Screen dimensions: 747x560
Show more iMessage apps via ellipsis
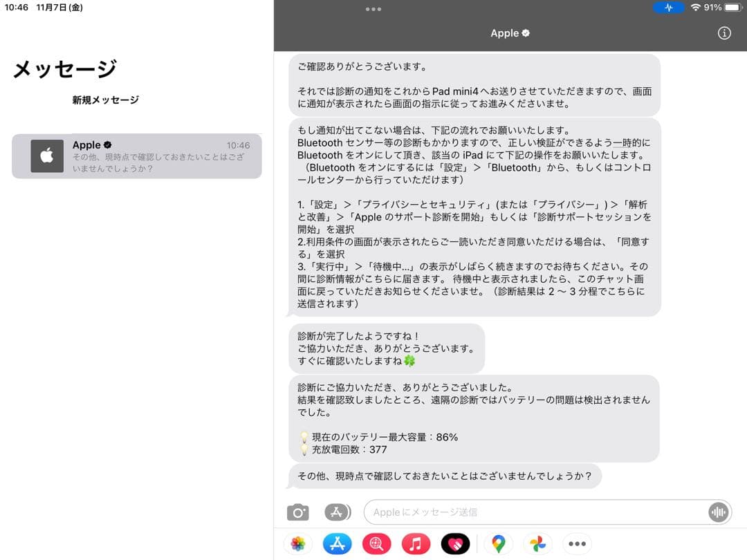(x=577, y=544)
